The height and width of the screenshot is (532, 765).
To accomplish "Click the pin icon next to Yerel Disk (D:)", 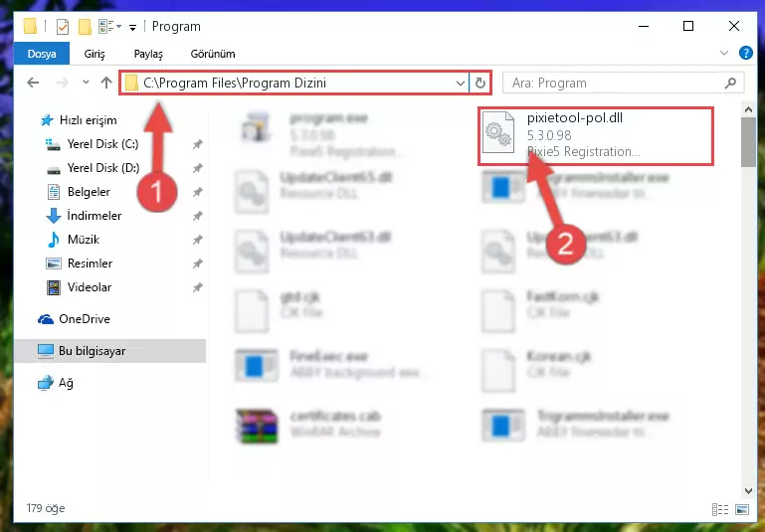I will tap(198, 168).
